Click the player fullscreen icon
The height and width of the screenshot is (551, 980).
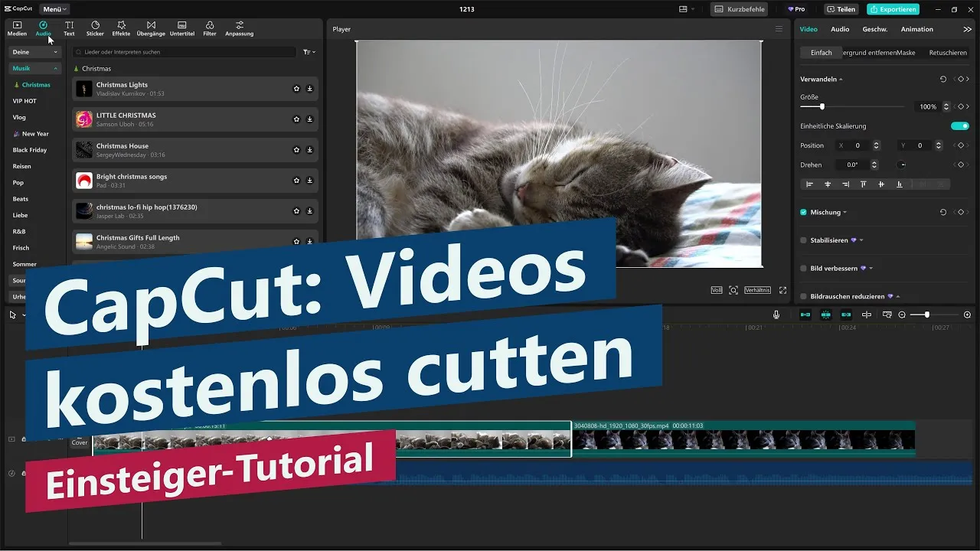point(782,290)
